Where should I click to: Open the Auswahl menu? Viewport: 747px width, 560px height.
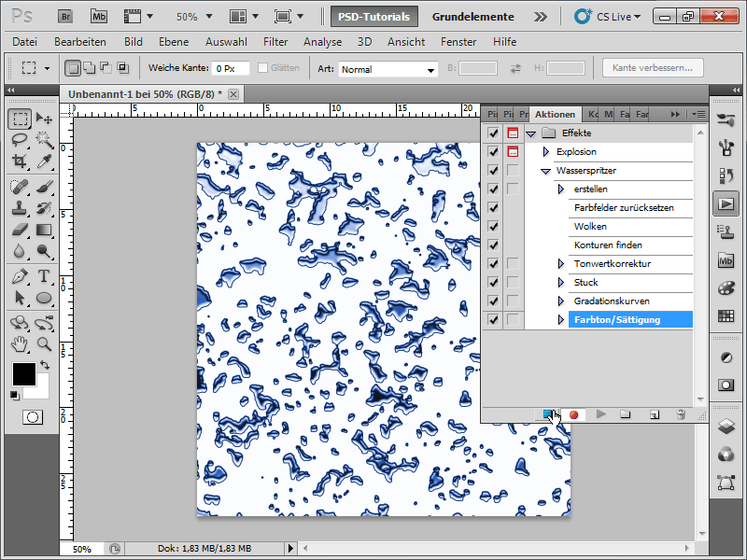[x=226, y=42]
